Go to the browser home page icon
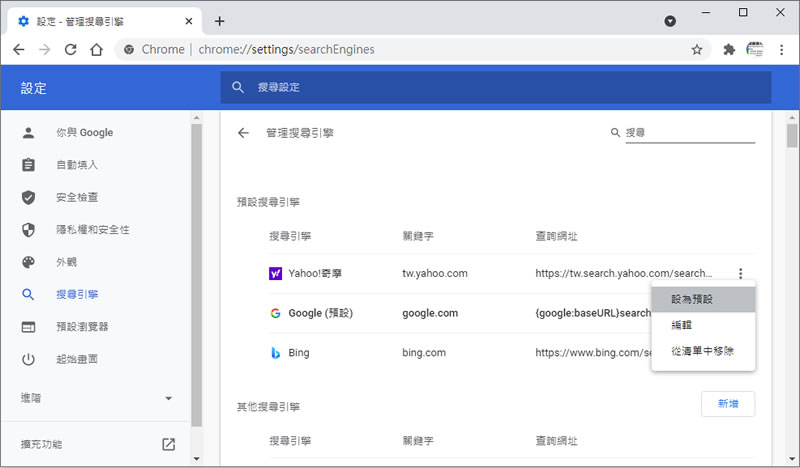Viewport: 800px width, 468px height. click(96, 49)
